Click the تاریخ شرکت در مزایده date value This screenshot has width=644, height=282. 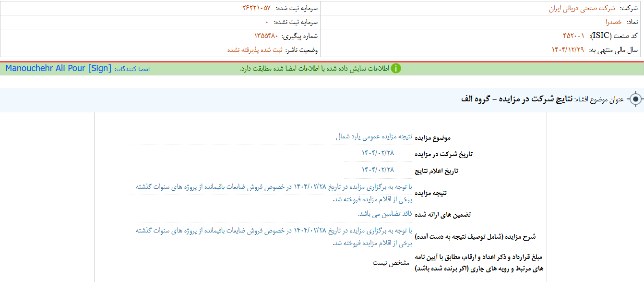378,153
